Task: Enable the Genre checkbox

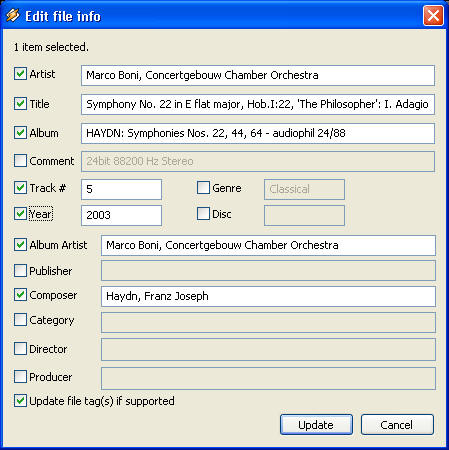Action: [x=203, y=188]
